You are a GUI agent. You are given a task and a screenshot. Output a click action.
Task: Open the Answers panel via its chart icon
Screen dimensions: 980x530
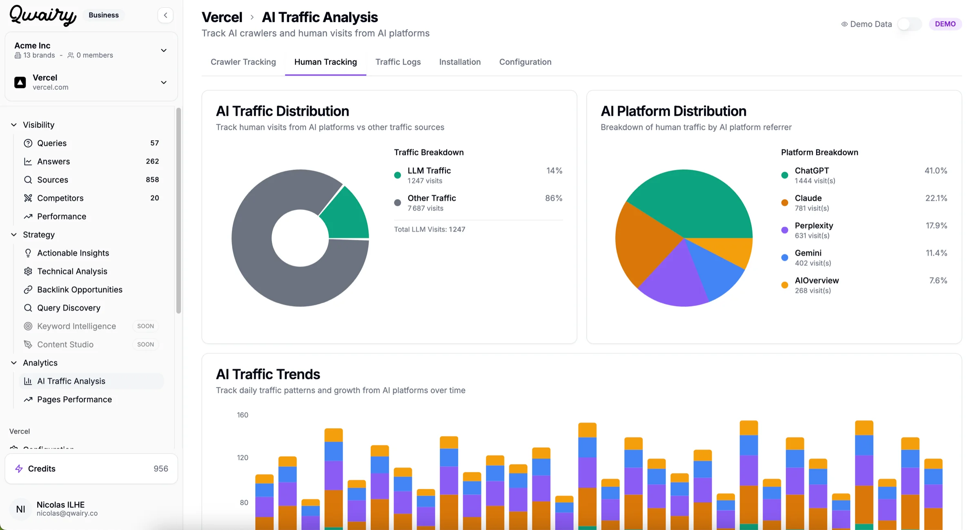coord(28,161)
